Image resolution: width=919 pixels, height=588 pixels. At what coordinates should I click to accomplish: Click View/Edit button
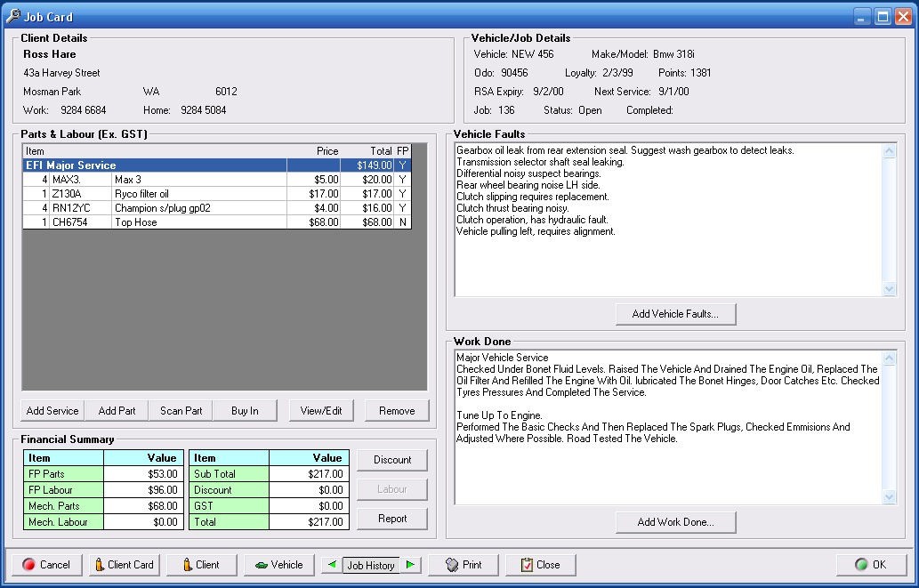click(x=321, y=410)
